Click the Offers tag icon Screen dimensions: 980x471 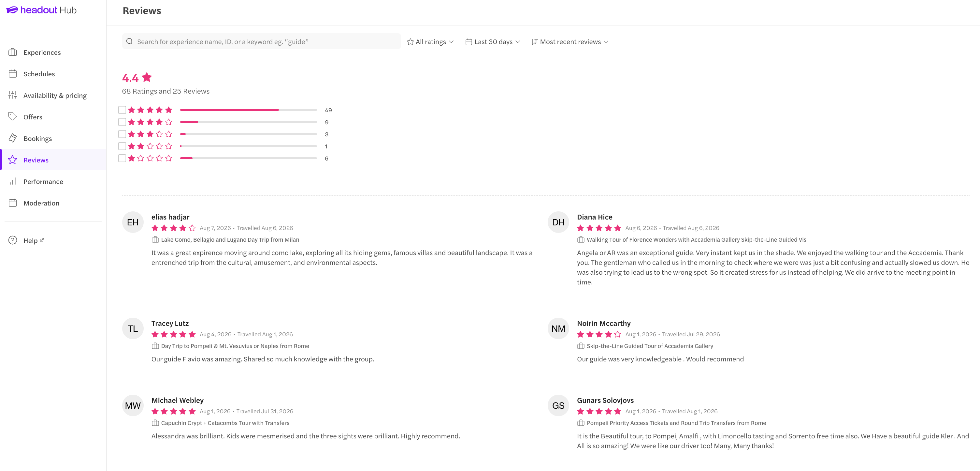click(x=13, y=116)
